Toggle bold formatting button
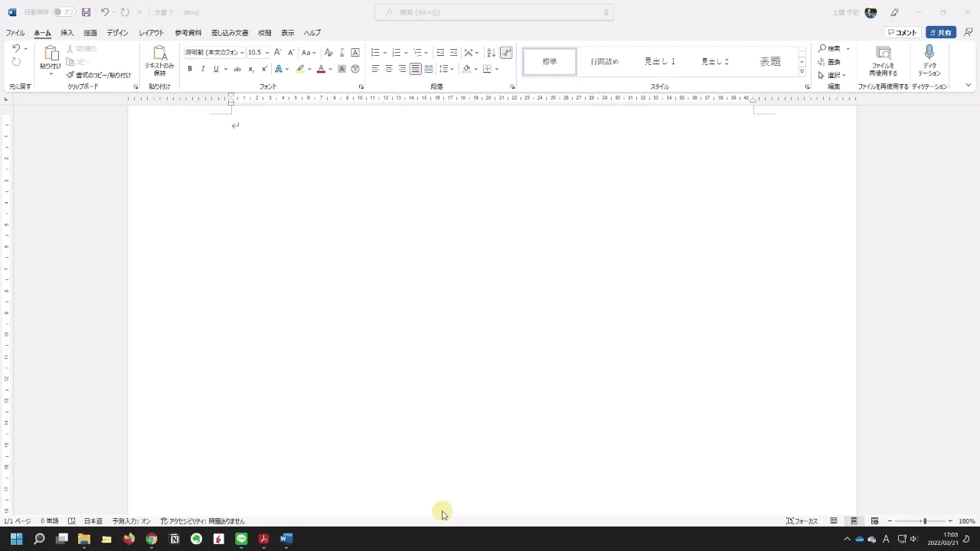The height and width of the screenshot is (551, 980). click(x=190, y=69)
